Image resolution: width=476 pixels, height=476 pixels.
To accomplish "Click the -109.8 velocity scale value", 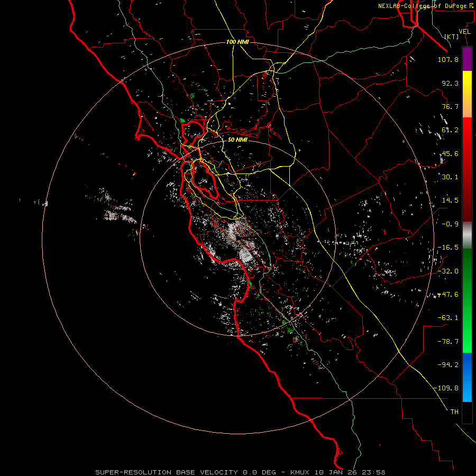I will point(446,388).
